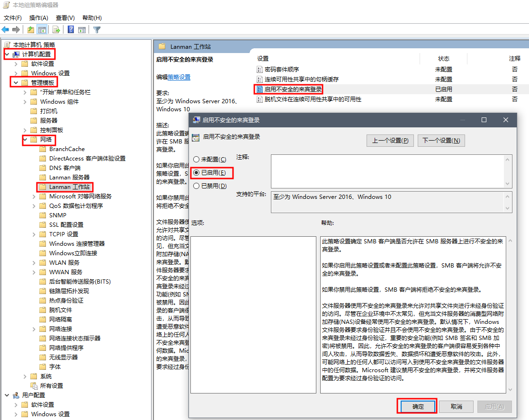Collapse the 计算机配置 tree node
Viewport: 529px width, 420px height.
point(7,54)
